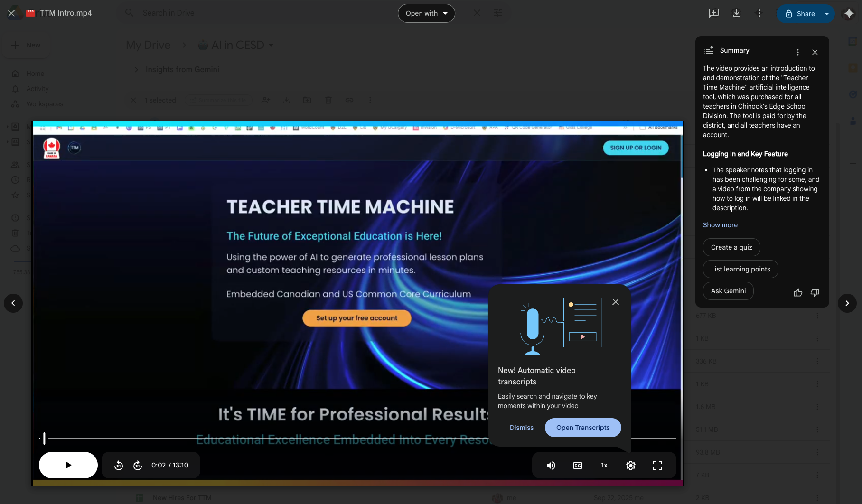Give thumbs down to the summary
The width and height of the screenshot is (862, 504).
(815, 293)
